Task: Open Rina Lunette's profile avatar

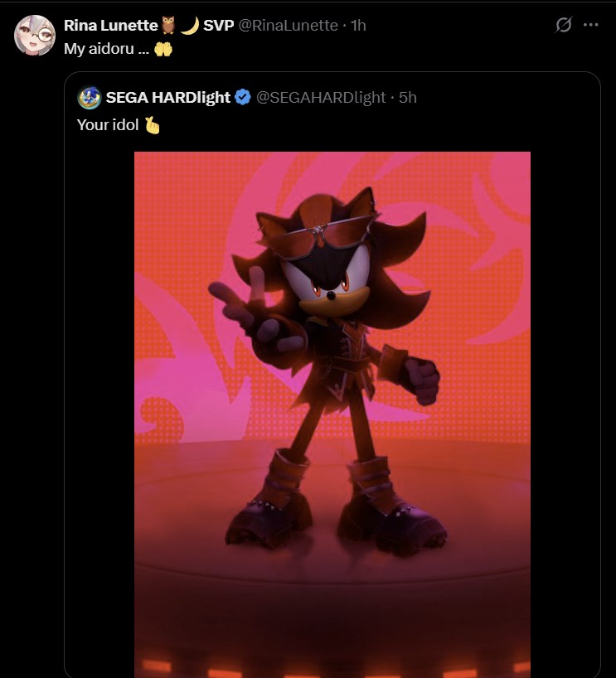Action: point(35,36)
